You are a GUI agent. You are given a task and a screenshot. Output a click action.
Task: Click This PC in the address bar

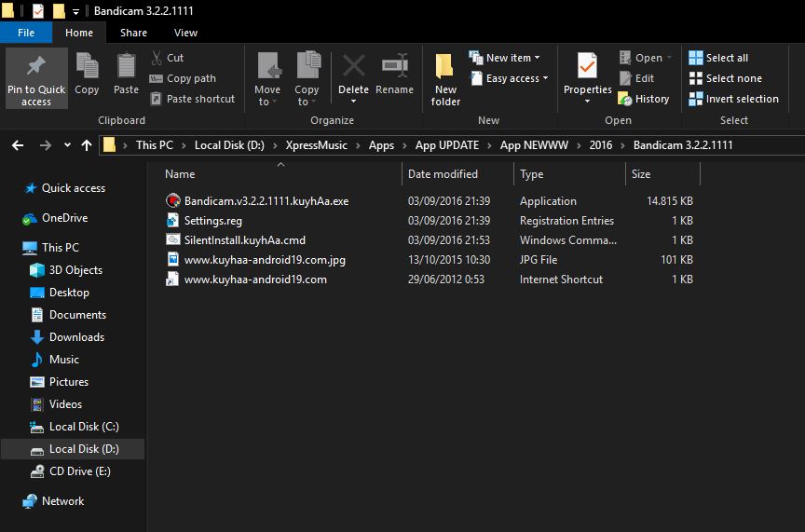[154, 145]
